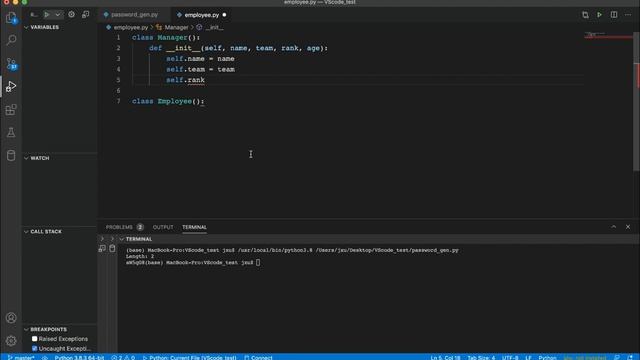Place cursor after self.rank on line 5
640x360 pixels.
(x=205, y=80)
